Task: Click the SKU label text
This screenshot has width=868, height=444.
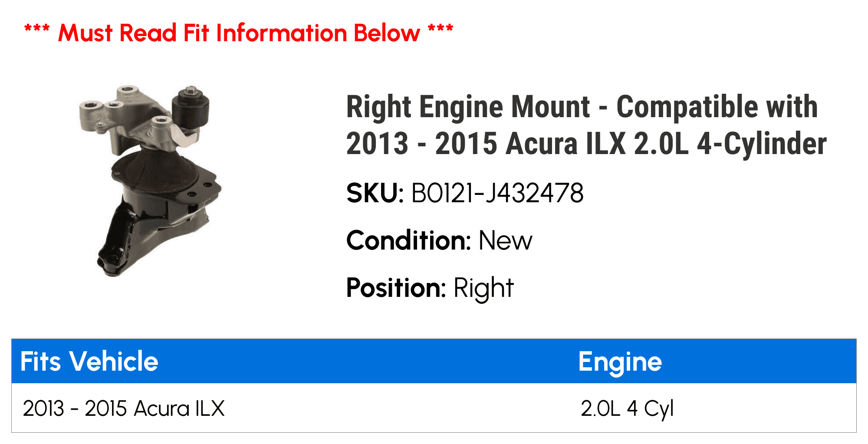Action: click(x=375, y=193)
